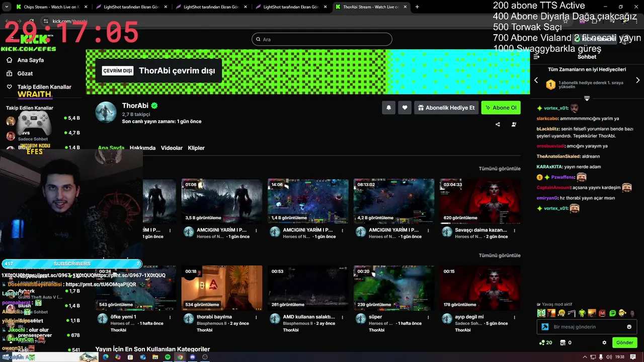Open Ana Sayfa in sidebar

click(x=30, y=60)
